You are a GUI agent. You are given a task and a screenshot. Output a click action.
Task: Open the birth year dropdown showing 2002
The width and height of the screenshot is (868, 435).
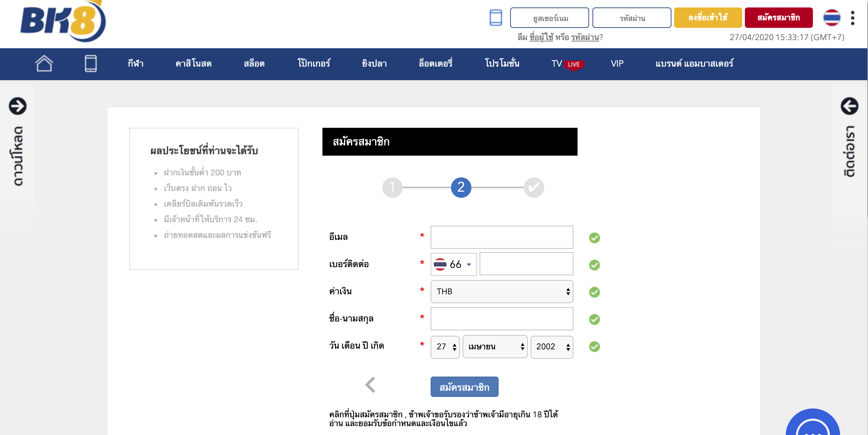[x=552, y=347]
